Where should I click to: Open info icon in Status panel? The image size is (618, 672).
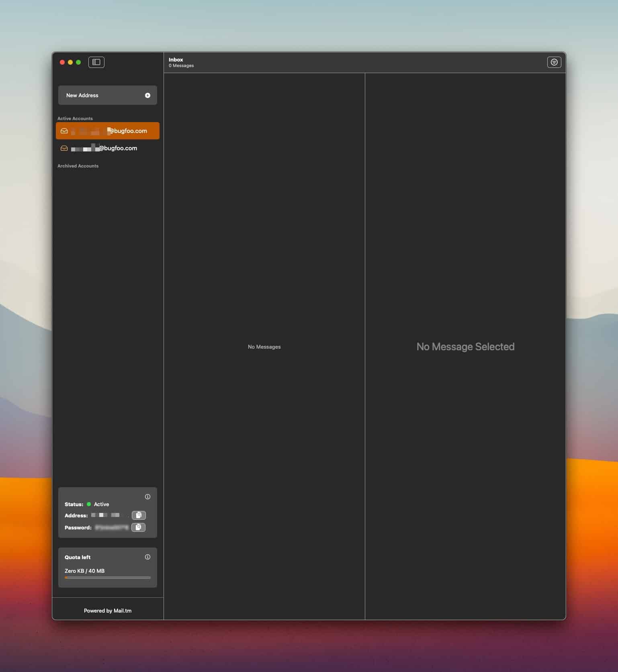pos(147,497)
